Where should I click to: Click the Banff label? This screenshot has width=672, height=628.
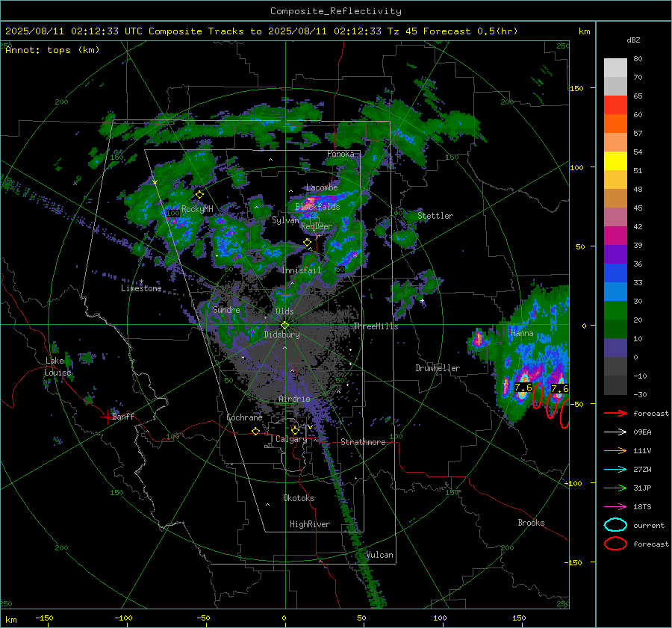tap(123, 416)
